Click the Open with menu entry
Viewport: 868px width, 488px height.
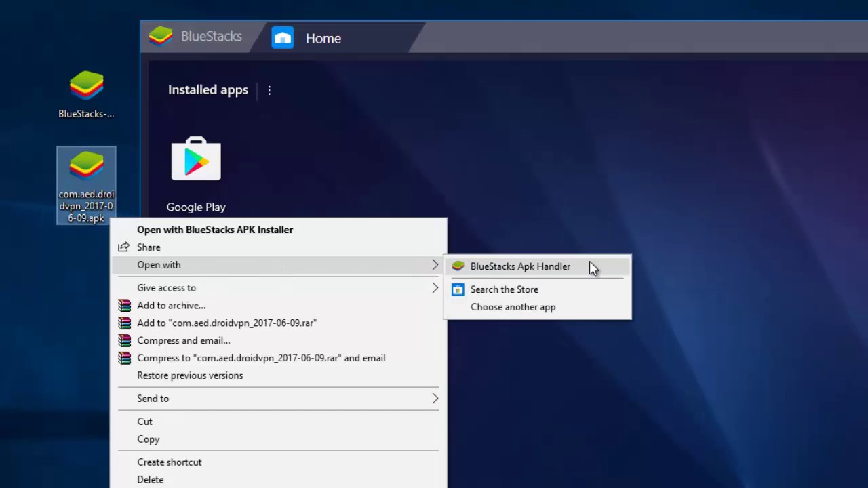pos(278,265)
